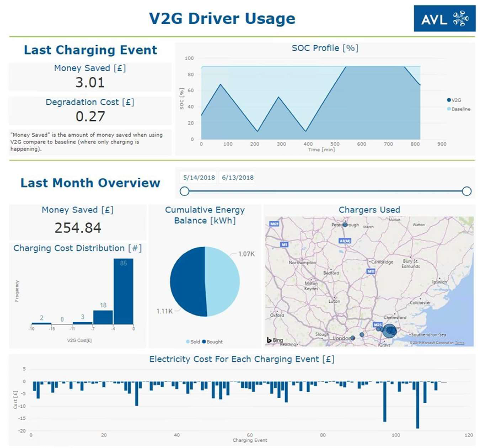
Task: Select the Baseline legend marker
Action: pos(449,109)
